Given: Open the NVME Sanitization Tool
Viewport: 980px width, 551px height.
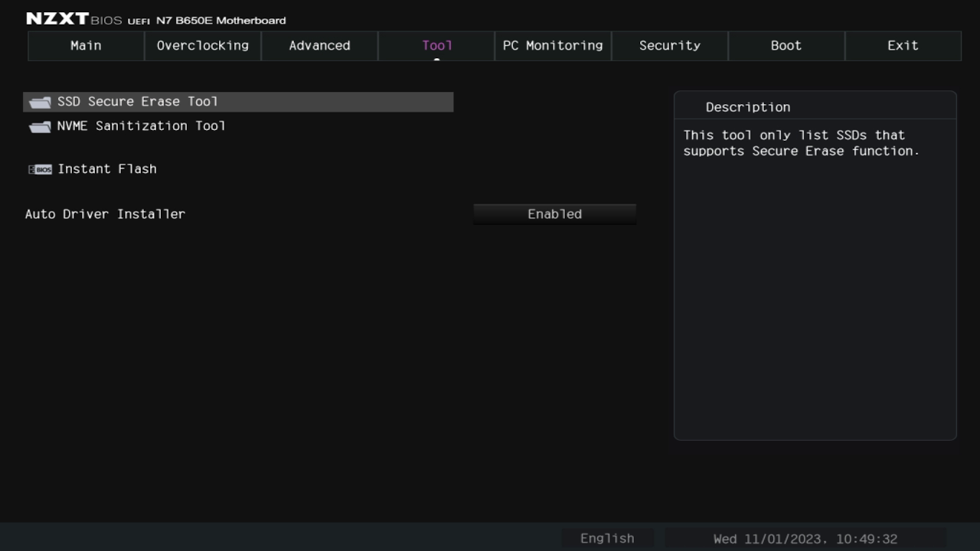Looking at the screenshot, I should [x=141, y=126].
